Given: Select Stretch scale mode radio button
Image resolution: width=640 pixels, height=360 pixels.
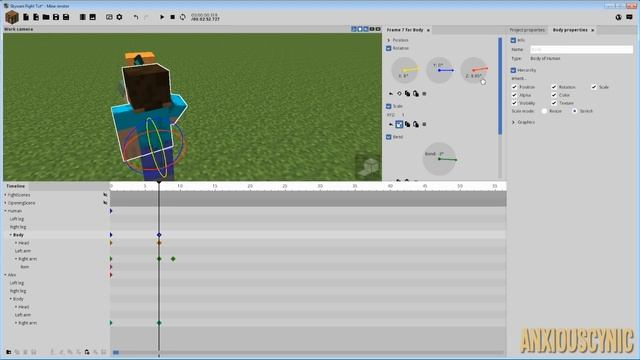Looking at the screenshot, I should (x=575, y=111).
